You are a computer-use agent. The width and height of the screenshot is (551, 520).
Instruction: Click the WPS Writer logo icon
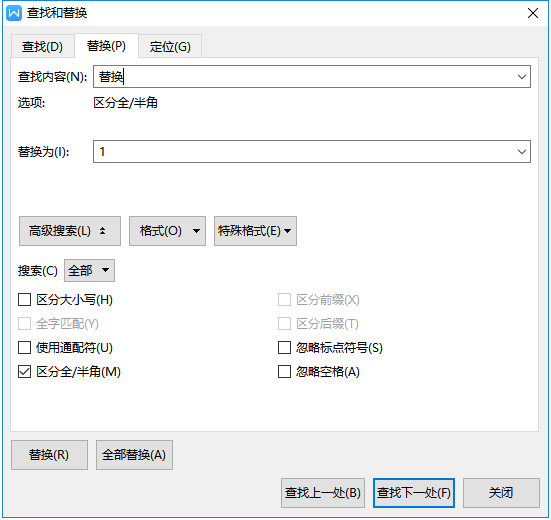14,13
